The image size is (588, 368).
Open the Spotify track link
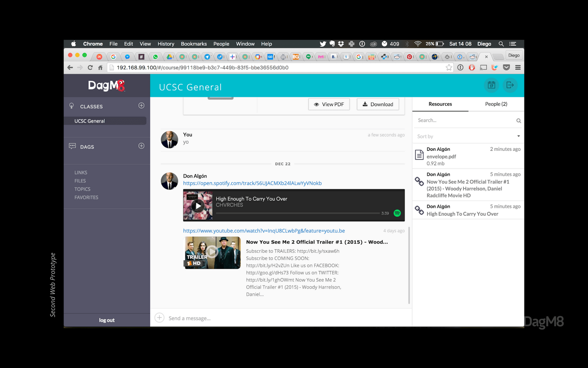coord(252,183)
